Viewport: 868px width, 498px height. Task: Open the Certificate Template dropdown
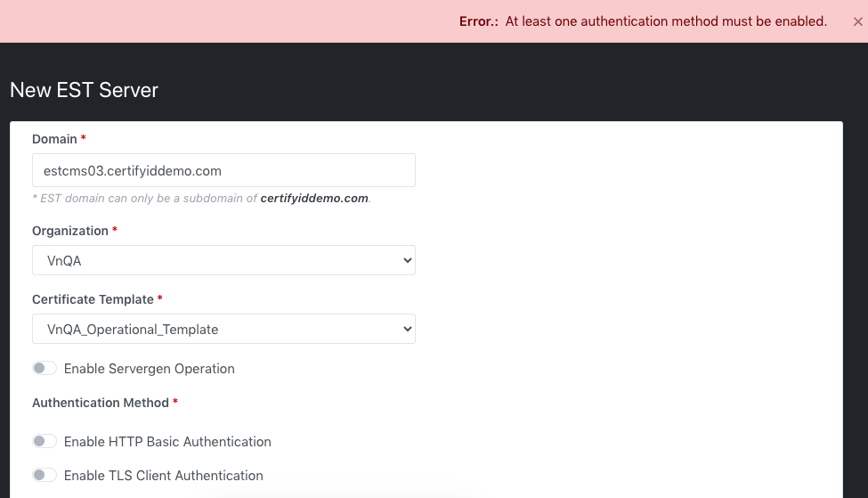[x=223, y=329]
